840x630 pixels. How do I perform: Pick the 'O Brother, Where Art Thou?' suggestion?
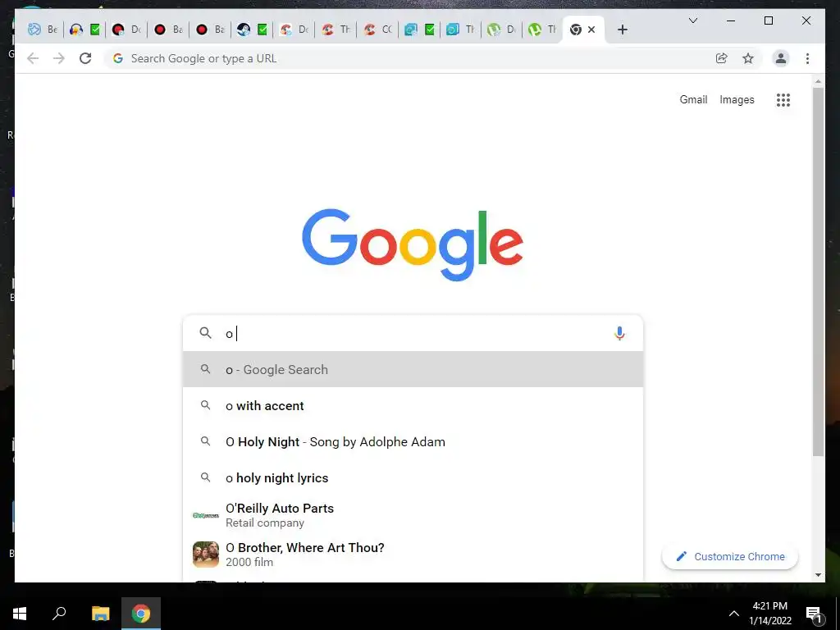413,555
